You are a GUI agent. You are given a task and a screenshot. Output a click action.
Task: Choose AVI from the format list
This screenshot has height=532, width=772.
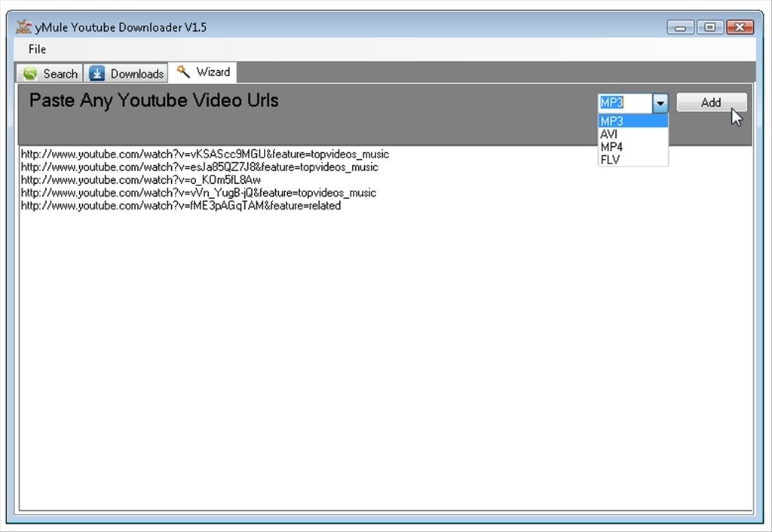(x=633, y=134)
